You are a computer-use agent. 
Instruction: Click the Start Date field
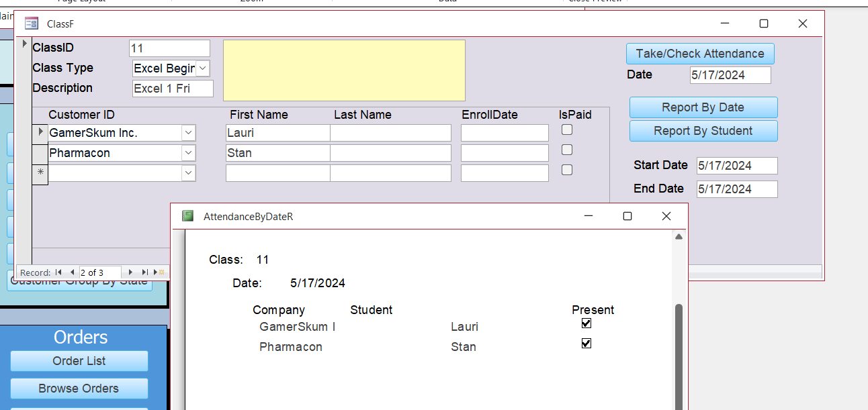(736, 166)
